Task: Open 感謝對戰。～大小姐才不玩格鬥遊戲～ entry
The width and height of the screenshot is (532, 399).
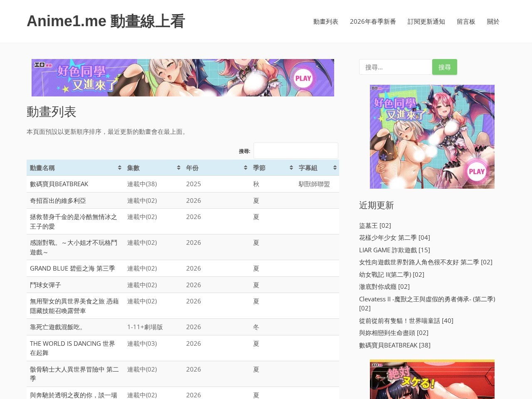Action: point(74,247)
